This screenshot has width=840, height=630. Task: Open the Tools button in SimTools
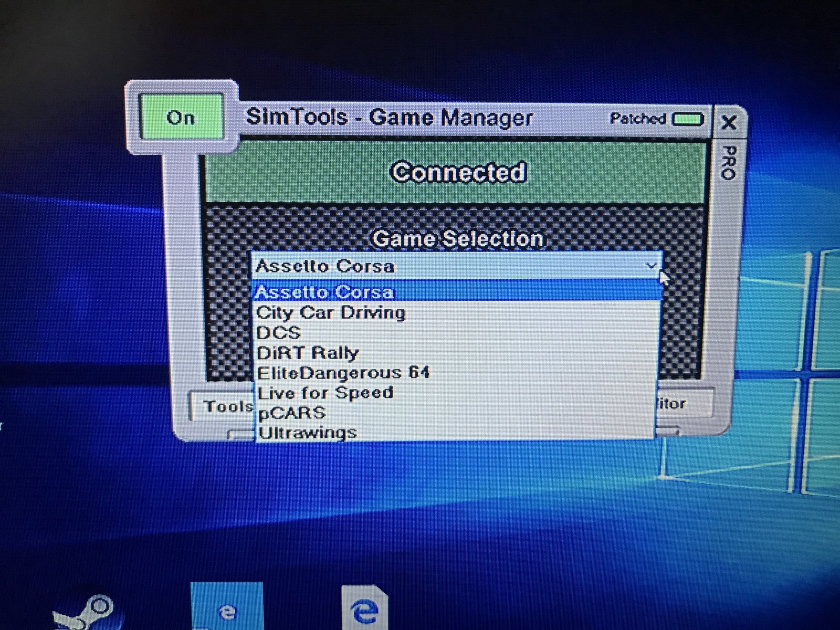224,406
